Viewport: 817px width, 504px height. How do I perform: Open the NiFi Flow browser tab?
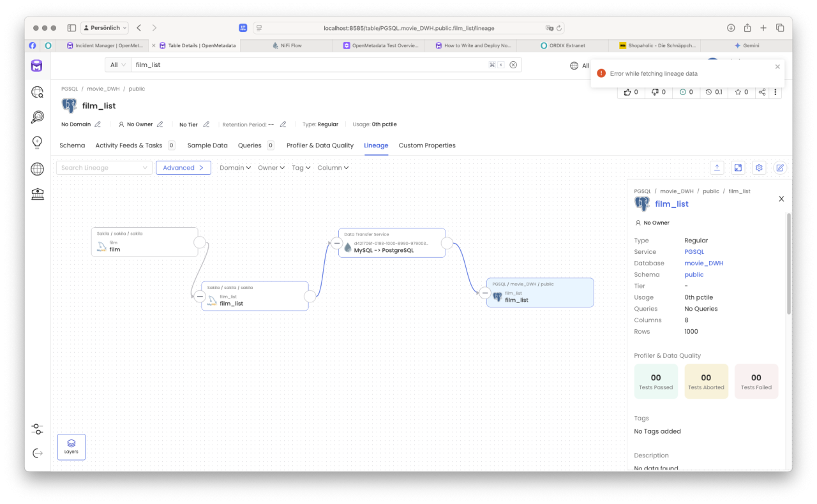tap(287, 46)
